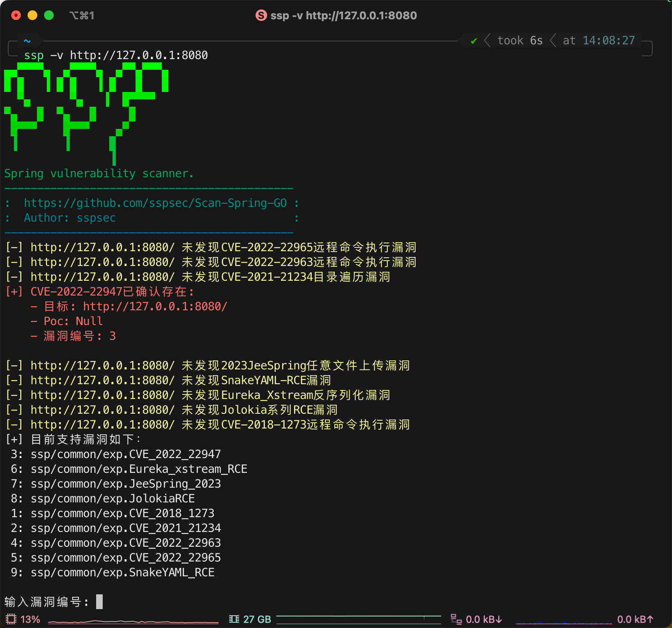Click the network icon beside 0.0 kB download
The width and height of the screenshot is (672, 628).
tap(456, 619)
